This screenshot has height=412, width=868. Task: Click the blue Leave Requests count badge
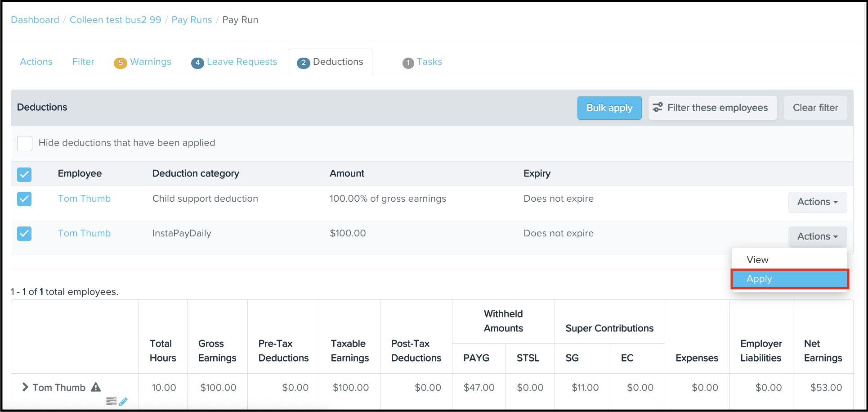[197, 63]
